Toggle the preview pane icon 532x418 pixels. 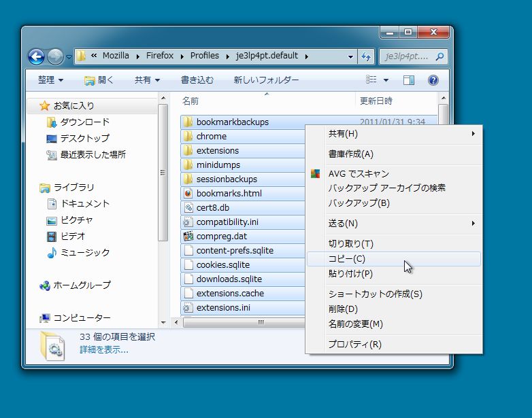pos(408,80)
